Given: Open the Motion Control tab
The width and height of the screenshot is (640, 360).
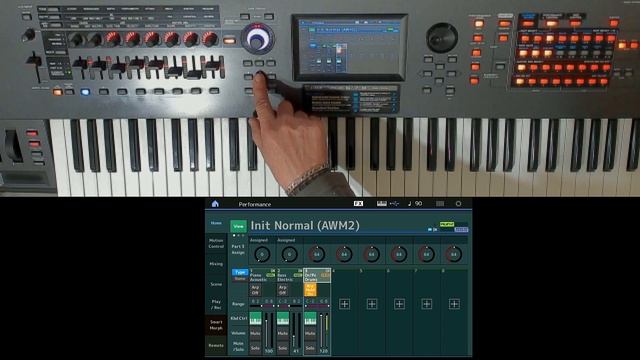Looking at the screenshot, I should 216,244.
